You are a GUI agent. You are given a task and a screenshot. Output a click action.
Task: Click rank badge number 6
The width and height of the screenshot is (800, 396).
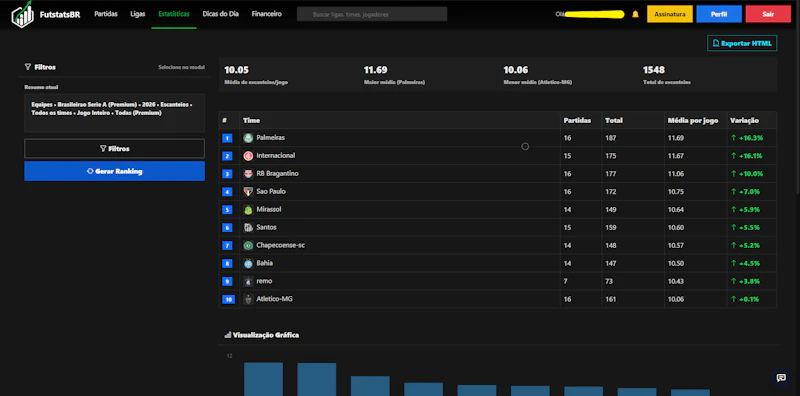227,228
